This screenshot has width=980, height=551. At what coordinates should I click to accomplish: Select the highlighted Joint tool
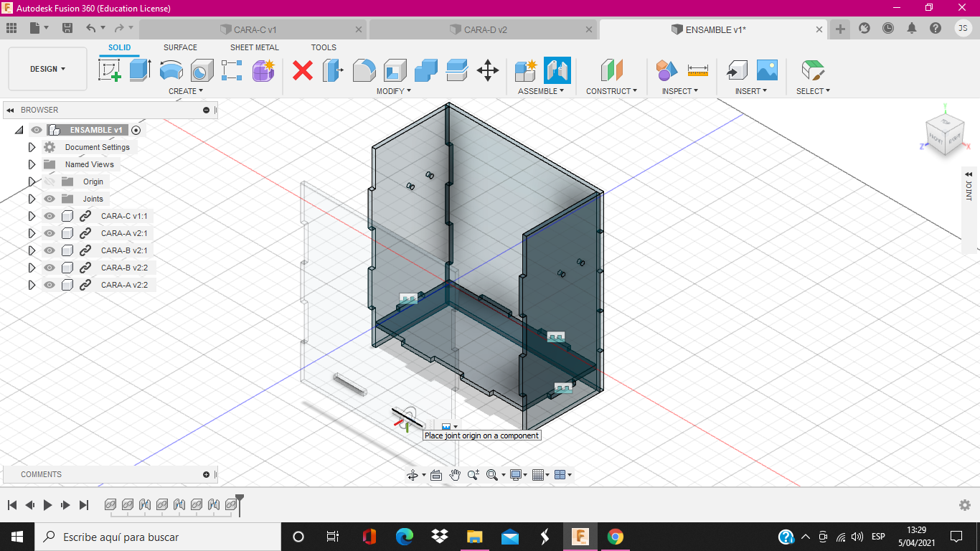click(x=557, y=70)
